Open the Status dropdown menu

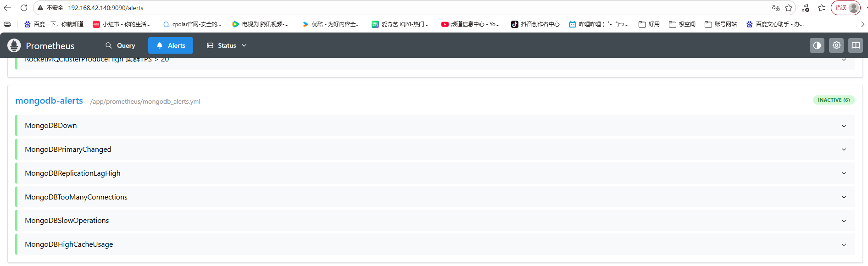(x=227, y=45)
